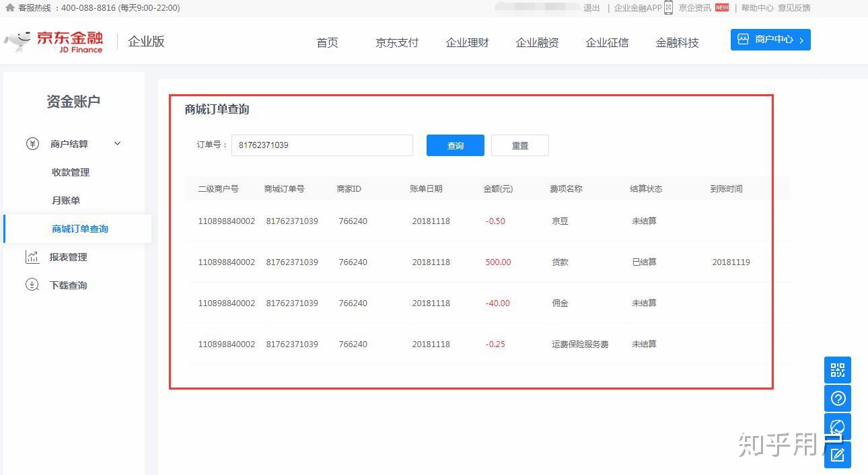Click the 结算状态 column header
Viewport: 868px width, 475px height.
point(646,189)
